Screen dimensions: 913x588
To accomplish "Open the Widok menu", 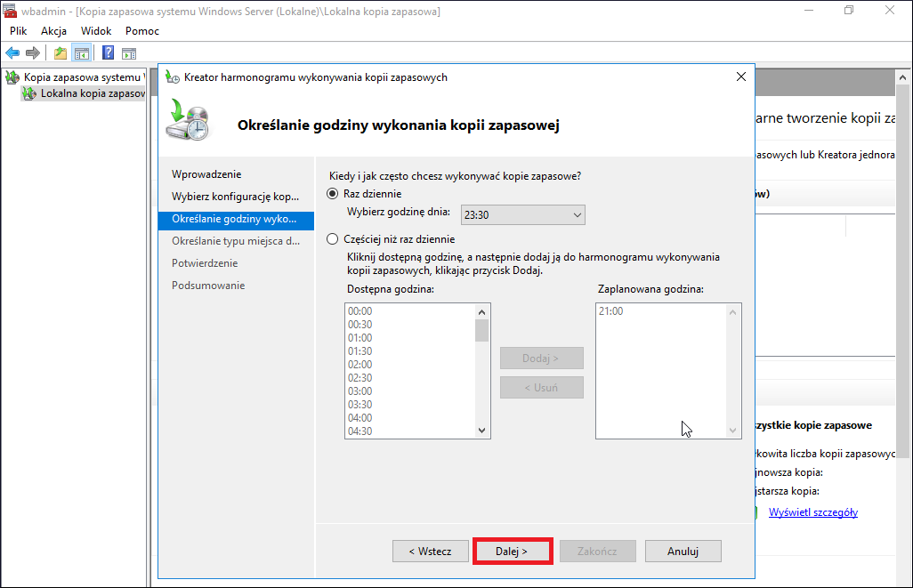I will pyautogui.click(x=96, y=31).
